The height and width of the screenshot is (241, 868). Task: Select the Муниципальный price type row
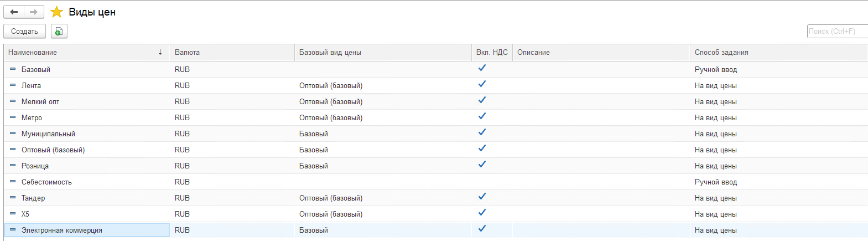click(48, 134)
